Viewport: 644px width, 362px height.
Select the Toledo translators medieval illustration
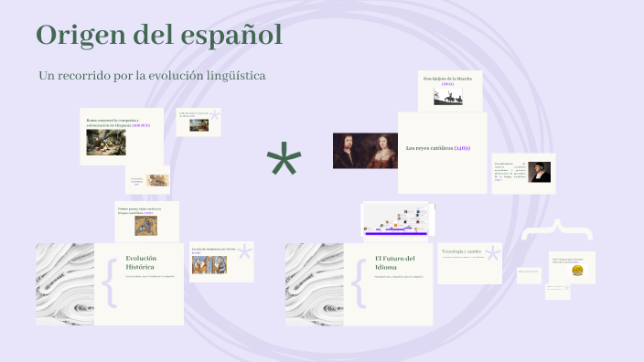pyautogui.click(x=209, y=265)
